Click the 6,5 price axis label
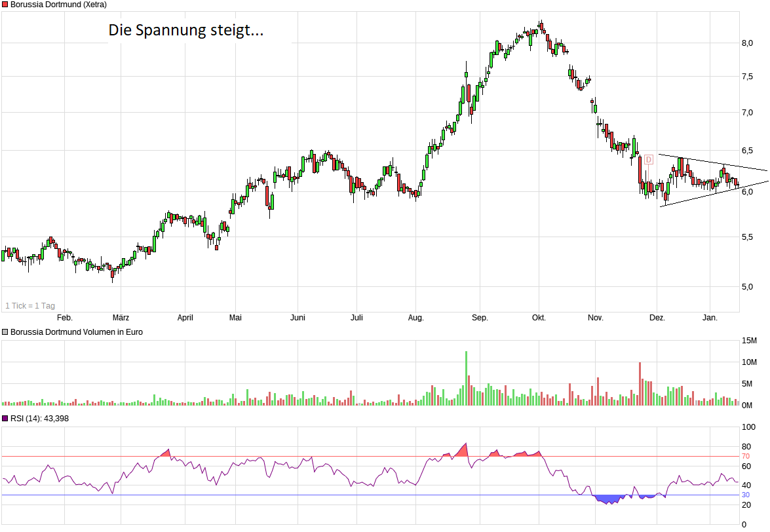The width and height of the screenshot is (770, 532). [748, 151]
